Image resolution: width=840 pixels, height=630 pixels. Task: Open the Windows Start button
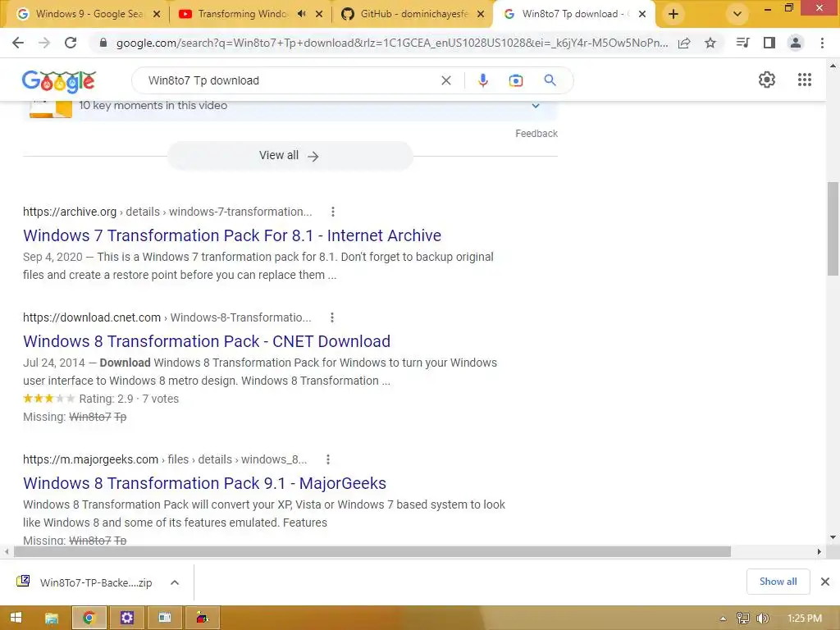16,618
